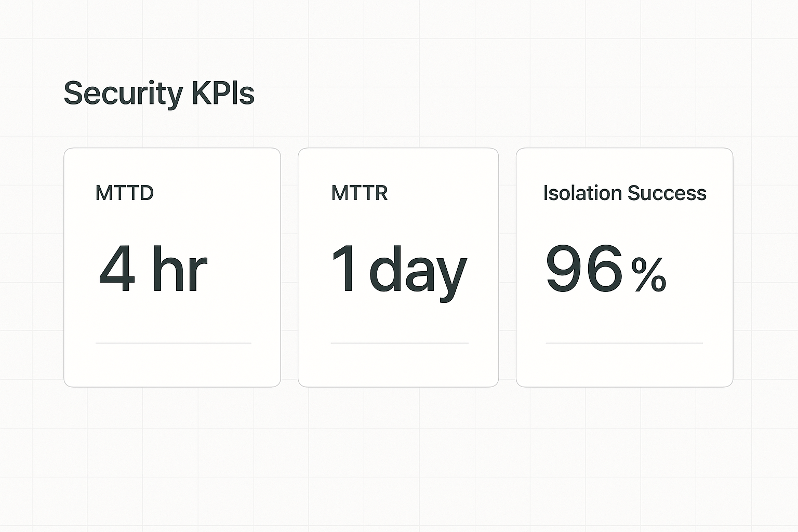Open the Isolation Success card
This screenshot has height=532, width=798.
624,268
